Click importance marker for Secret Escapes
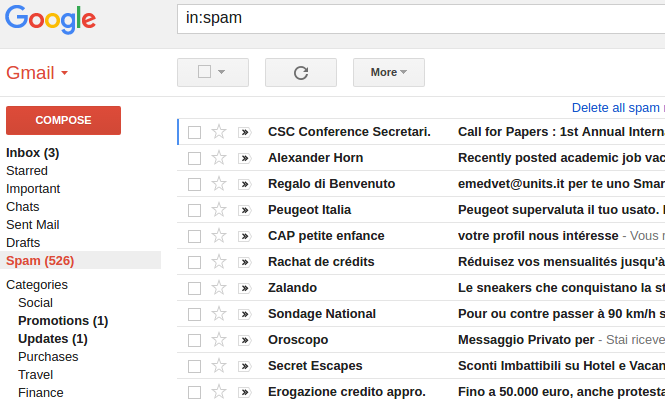The height and width of the screenshot is (403, 665). [245, 366]
